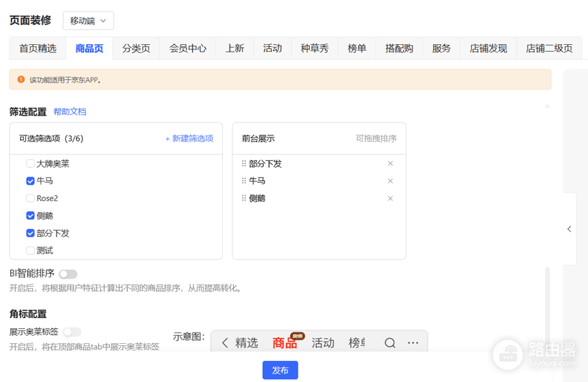588x382 pixels.
Task: Click drag handle icon for 侧鹅
Action: [x=244, y=198]
